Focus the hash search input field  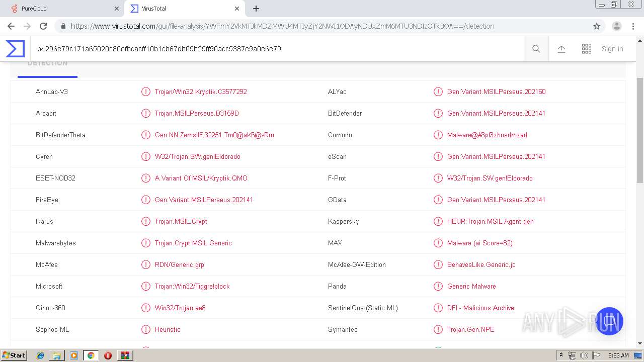pyautogui.click(x=277, y=49)
